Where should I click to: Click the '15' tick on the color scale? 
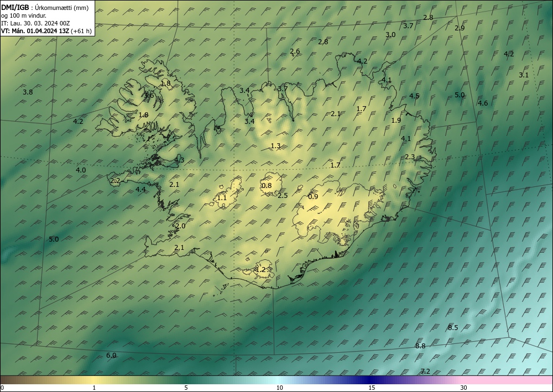point(372,388)
